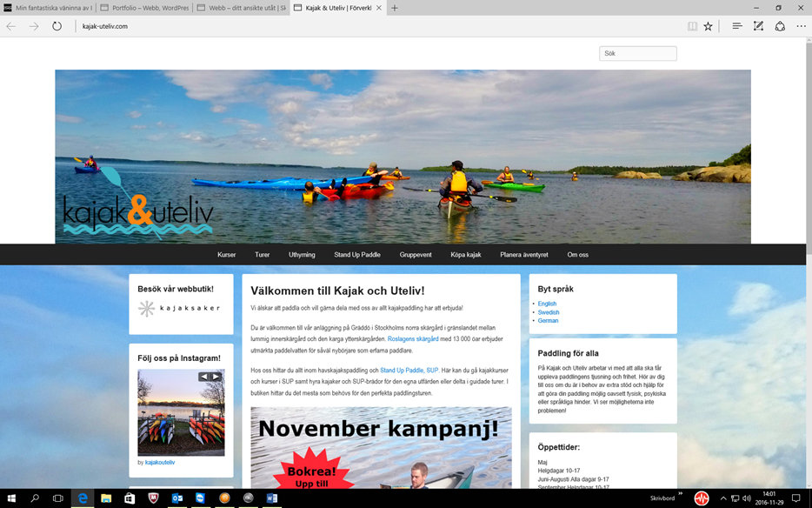Share this page using the share icon

coord(780,26)
